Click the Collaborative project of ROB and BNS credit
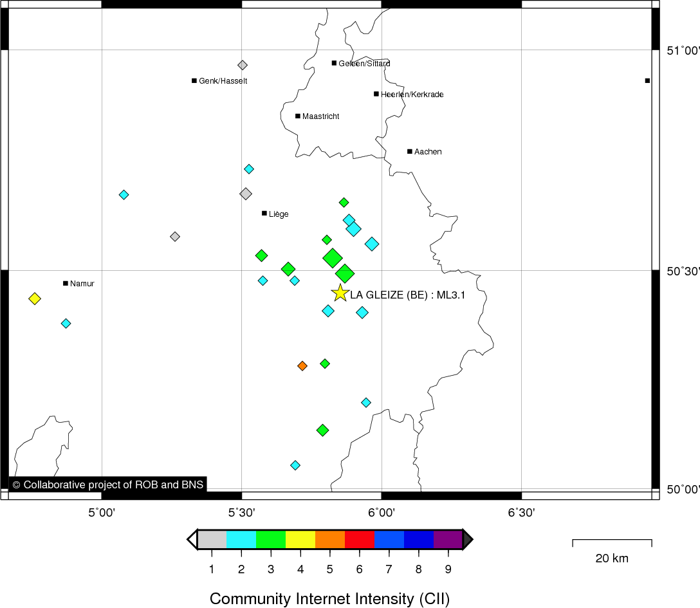700x608 pixels. pyautogui.click(x=107, y=485)
